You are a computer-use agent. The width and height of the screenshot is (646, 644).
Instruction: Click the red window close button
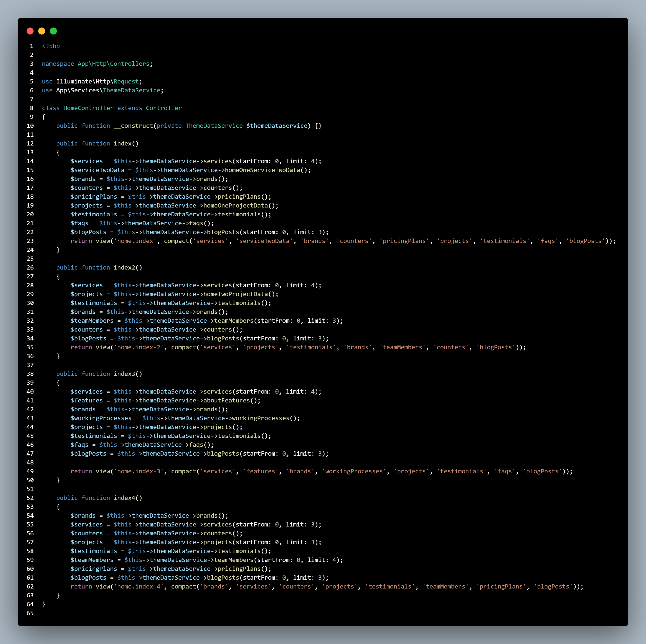[31, 31]
